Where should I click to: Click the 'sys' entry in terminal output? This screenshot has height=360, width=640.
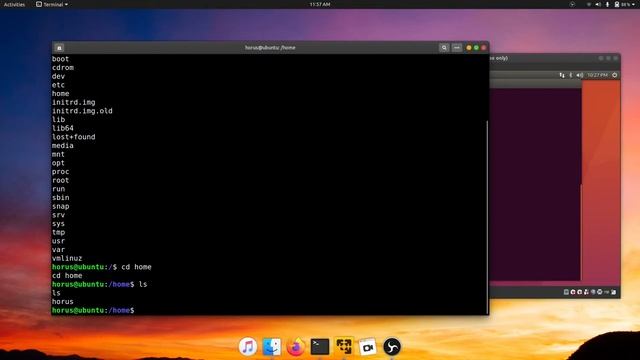58,224
